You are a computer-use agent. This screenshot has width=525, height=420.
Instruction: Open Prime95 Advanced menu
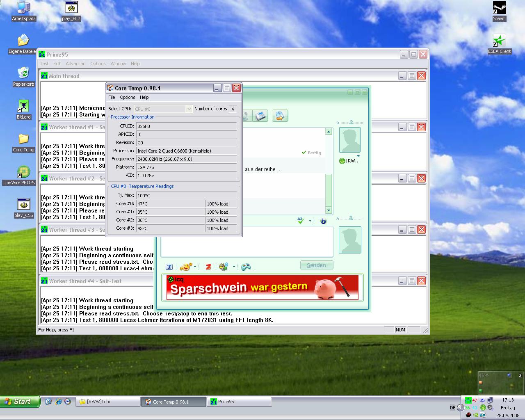(75, 64)
